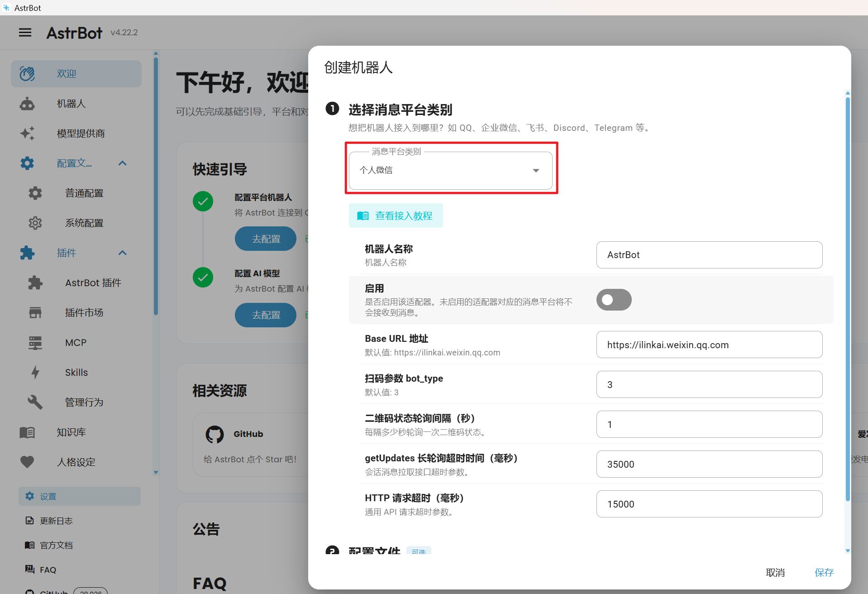
Task: Open 设置 in the sidebar footer
Action: (x=80, y=496)
